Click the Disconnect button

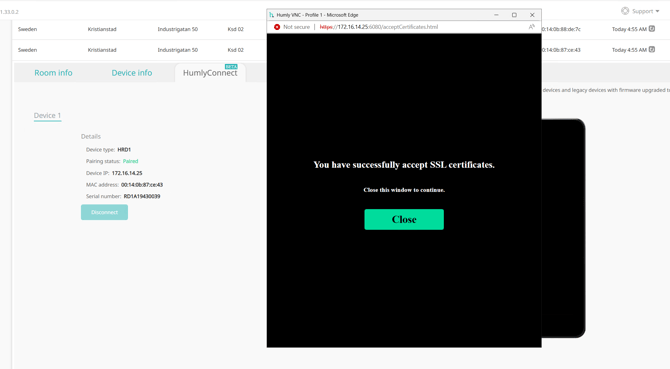click(x=104, y=212)
